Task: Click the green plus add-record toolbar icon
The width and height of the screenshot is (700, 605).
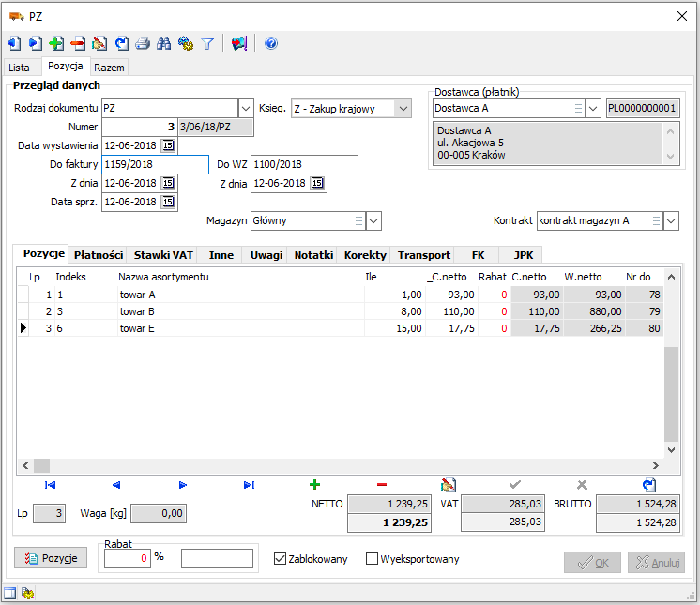Action: tap(56, 43)
